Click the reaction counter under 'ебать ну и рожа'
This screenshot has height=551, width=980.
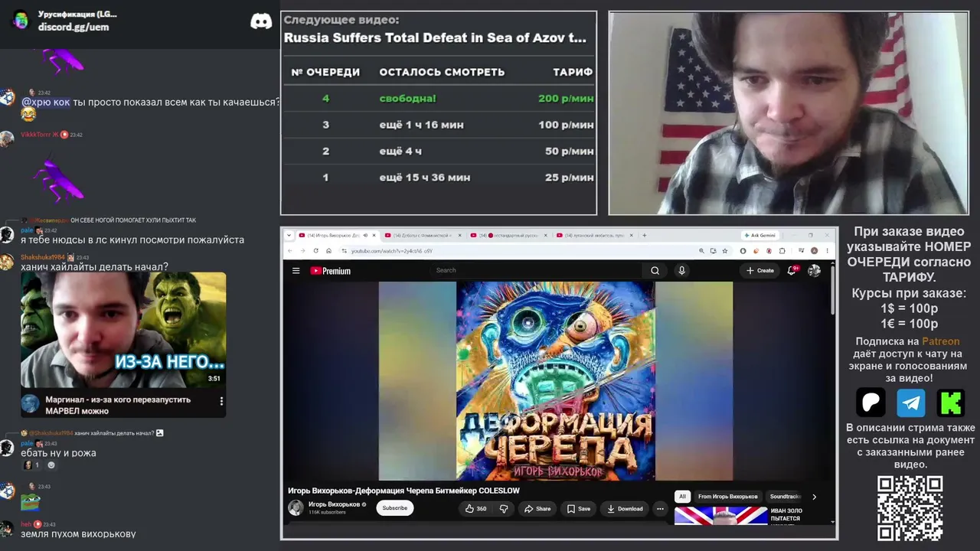31,465
